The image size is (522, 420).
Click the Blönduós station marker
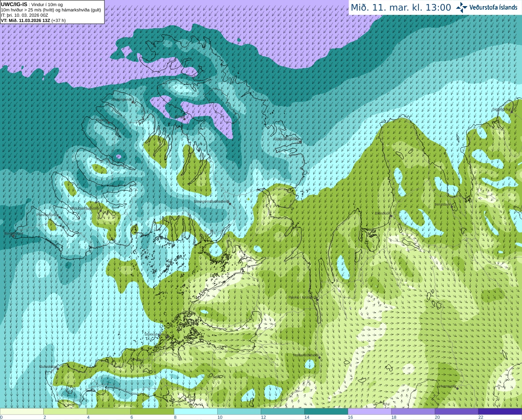[391, 216]
